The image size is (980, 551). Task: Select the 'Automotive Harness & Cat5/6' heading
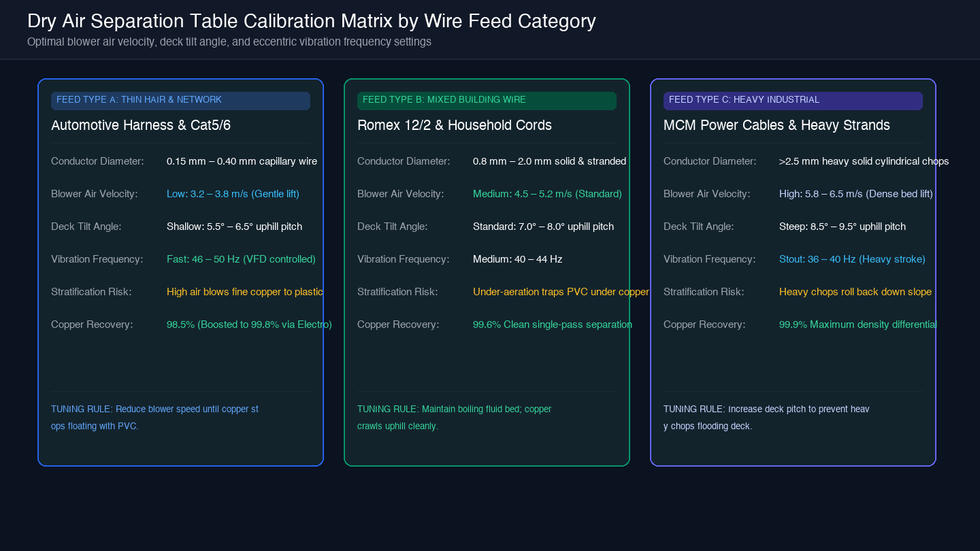[141, 125]
